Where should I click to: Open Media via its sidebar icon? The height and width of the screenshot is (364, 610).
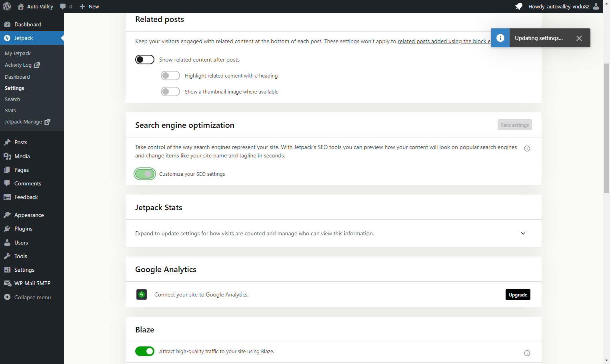[7, 156]
